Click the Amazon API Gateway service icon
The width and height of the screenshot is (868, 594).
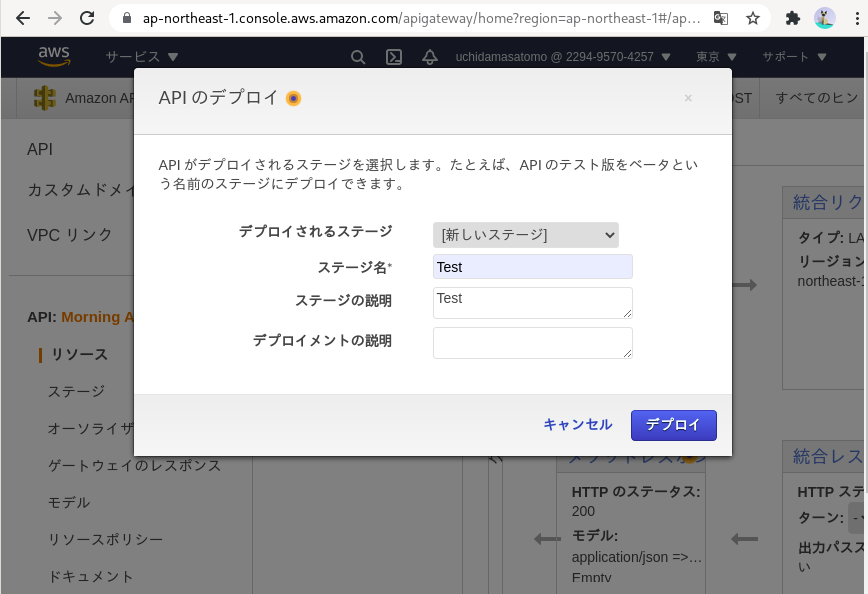44,98
